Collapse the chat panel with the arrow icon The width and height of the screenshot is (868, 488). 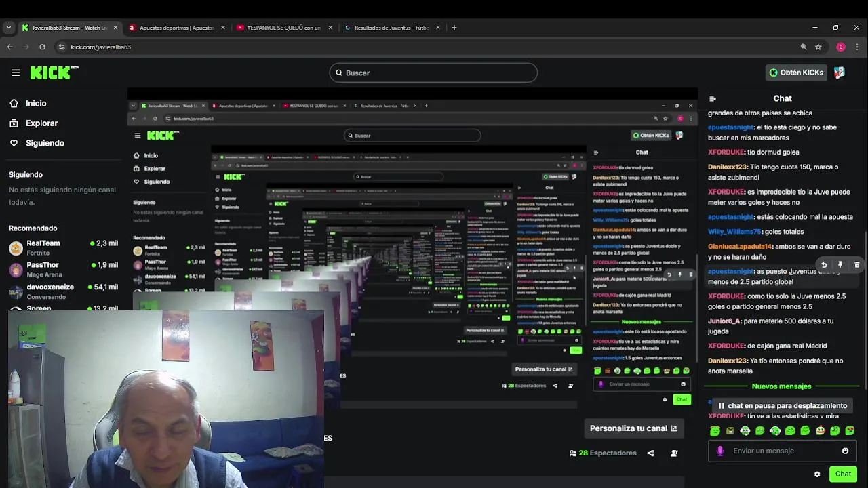click(713, 99)
